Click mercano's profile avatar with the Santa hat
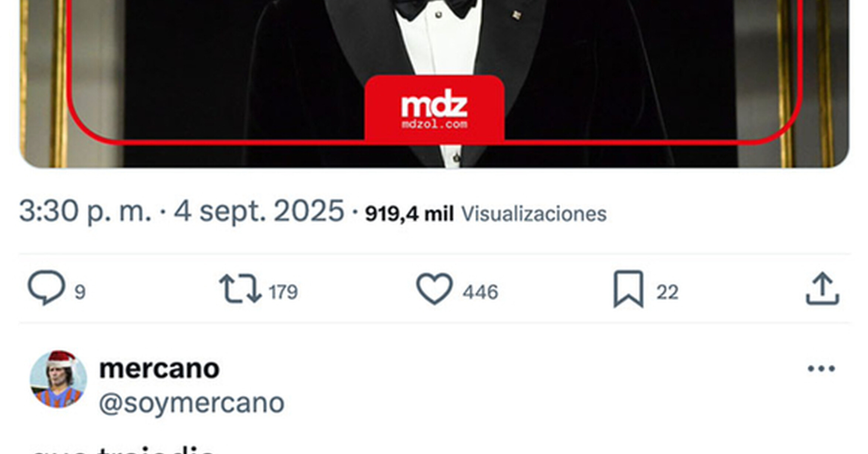This screenshot has width=868, height=454. 58,379
